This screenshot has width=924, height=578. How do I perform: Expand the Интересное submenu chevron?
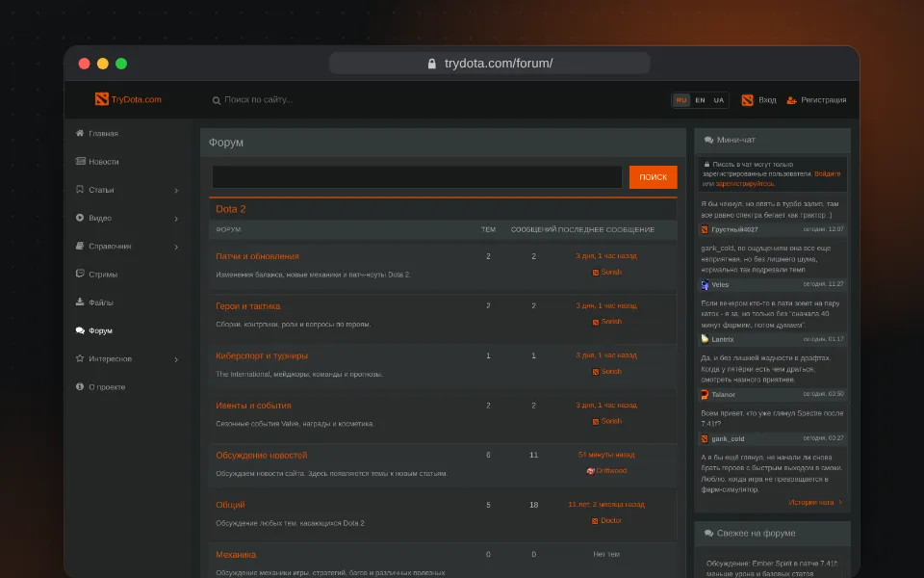(176, 359)
